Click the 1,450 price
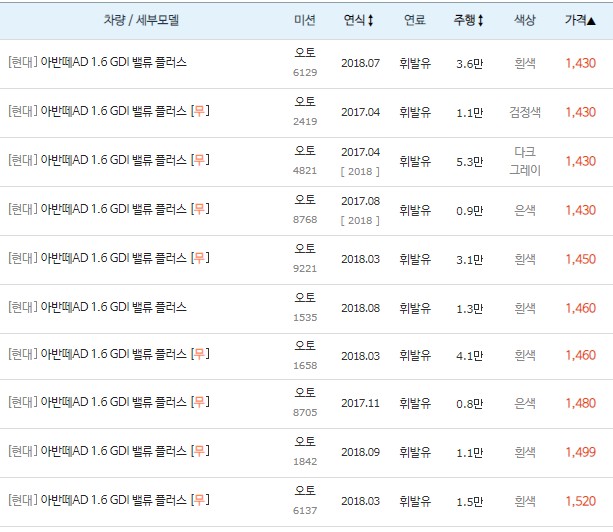 click(581, 259)
